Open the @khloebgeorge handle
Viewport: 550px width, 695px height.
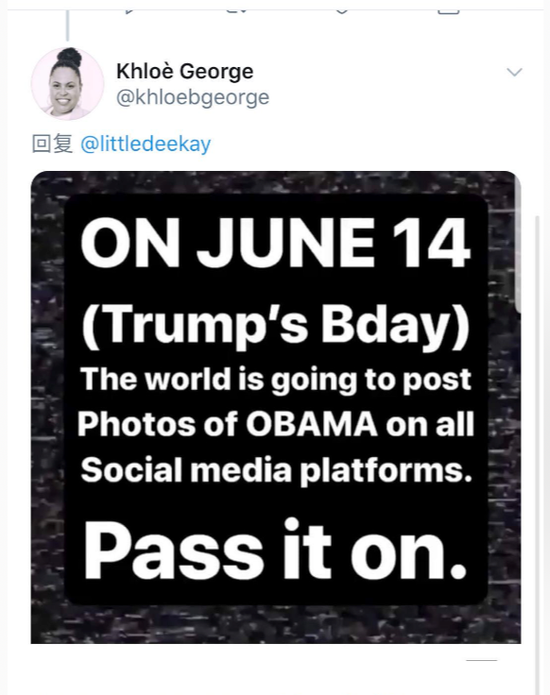[193, 97]
